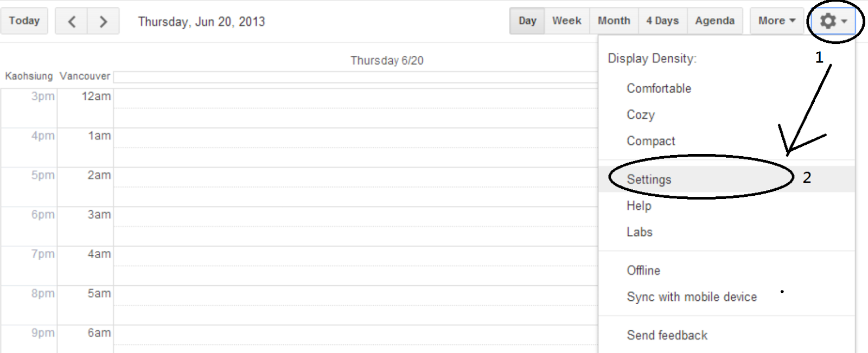Select Offline mode option
This screenshot has height=353, width=868.
[x=643, y=270]
